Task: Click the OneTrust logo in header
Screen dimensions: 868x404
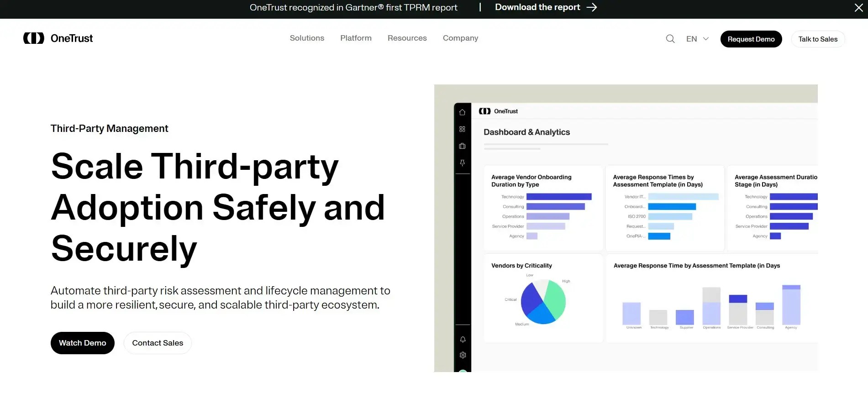Action: (58, 38)
